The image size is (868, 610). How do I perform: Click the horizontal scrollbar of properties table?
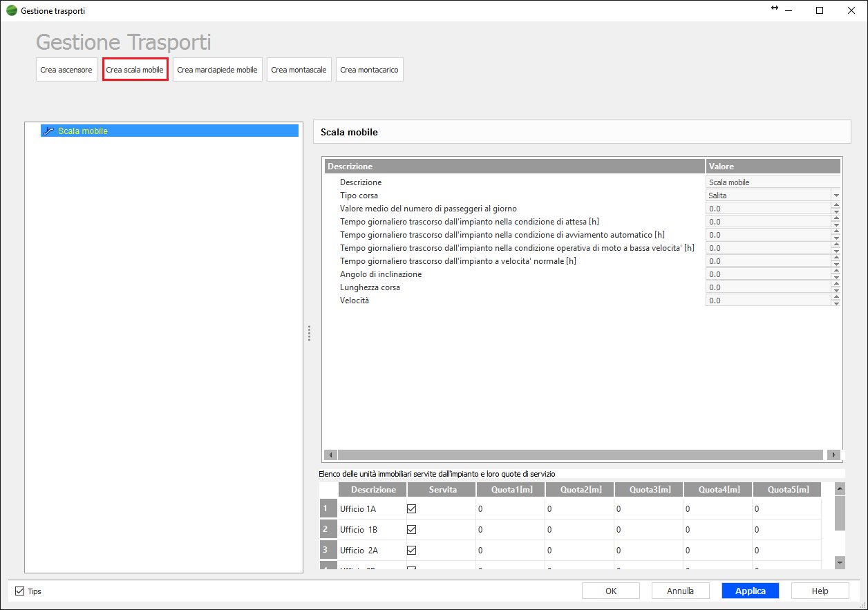pyautogui.click(x=581, y=455)
